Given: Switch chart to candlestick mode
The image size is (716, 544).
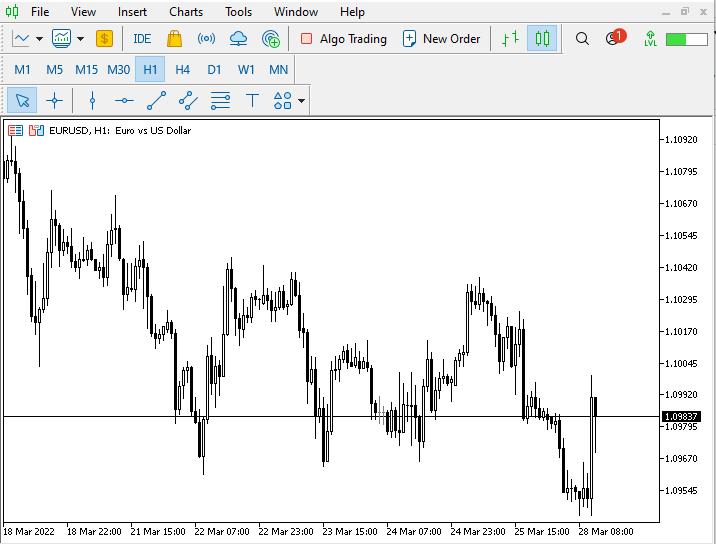Looking at the screenshot, I should click(x=542, y=39).
